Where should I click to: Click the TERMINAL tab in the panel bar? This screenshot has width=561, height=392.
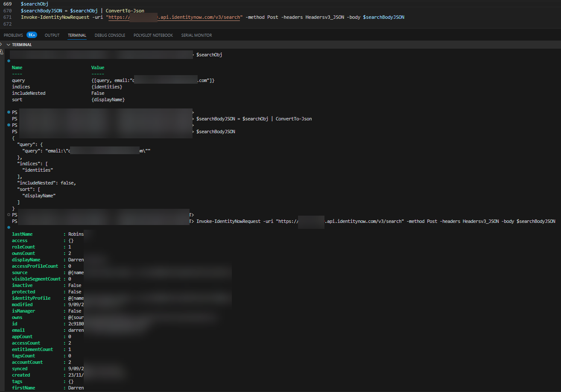77,35
